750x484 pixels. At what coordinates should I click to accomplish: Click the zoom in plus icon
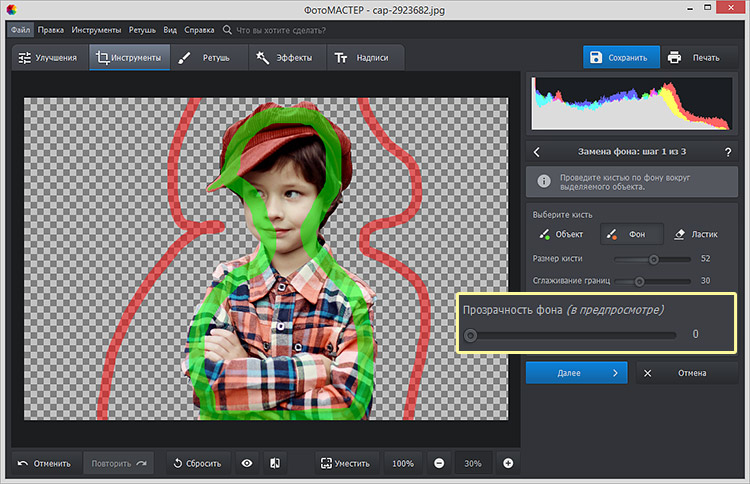(x=508, y=463)
